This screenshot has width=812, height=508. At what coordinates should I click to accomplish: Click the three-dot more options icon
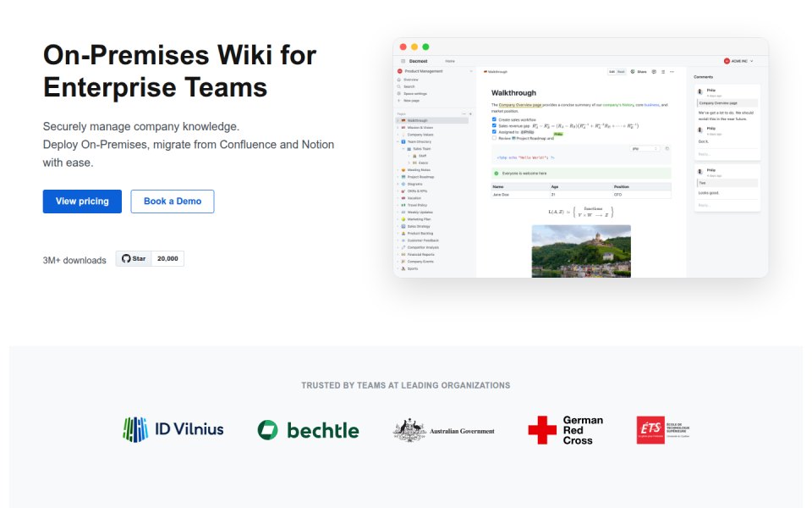(672, 71)
